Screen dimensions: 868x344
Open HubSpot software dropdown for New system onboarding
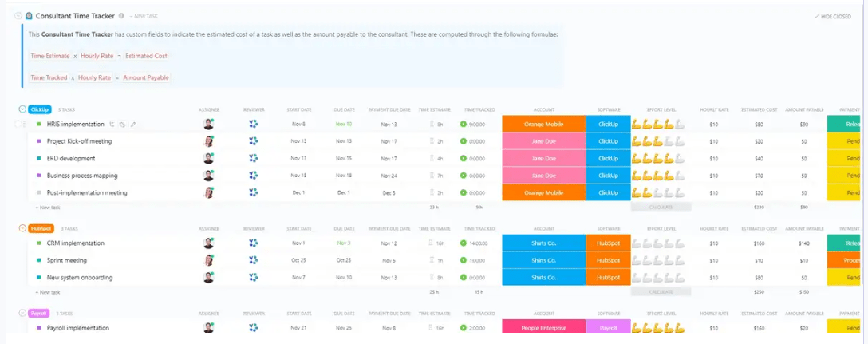[x=609, y=278]
